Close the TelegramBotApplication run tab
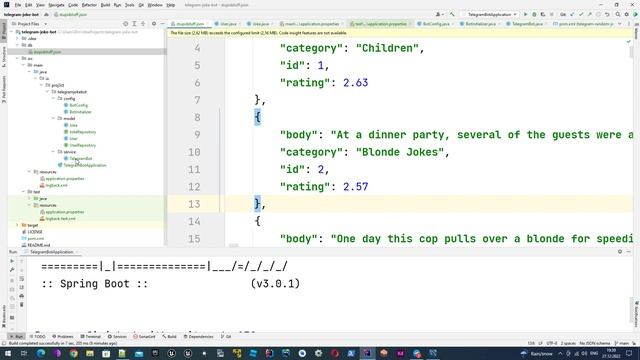The image size is (640, 360). [x=77, y=252]
